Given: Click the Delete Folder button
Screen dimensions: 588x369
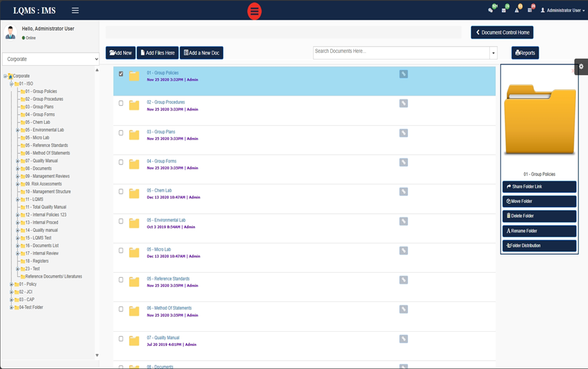Looking at the screenshot, I should tap(539, 216).
